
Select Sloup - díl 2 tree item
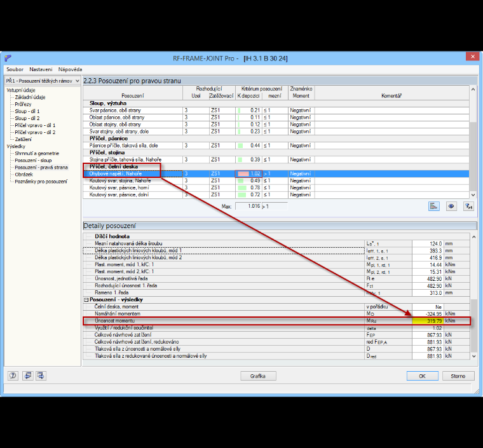[x=27, y=118]
